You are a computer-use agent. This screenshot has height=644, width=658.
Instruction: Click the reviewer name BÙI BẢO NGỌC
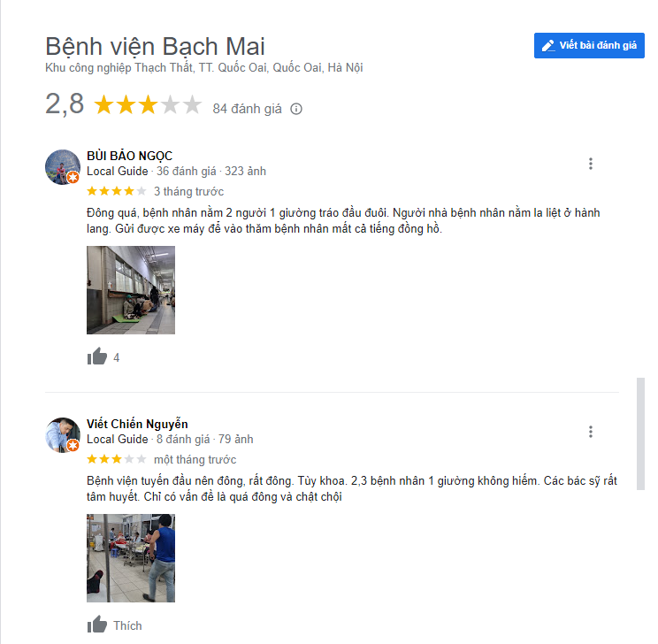129,156
